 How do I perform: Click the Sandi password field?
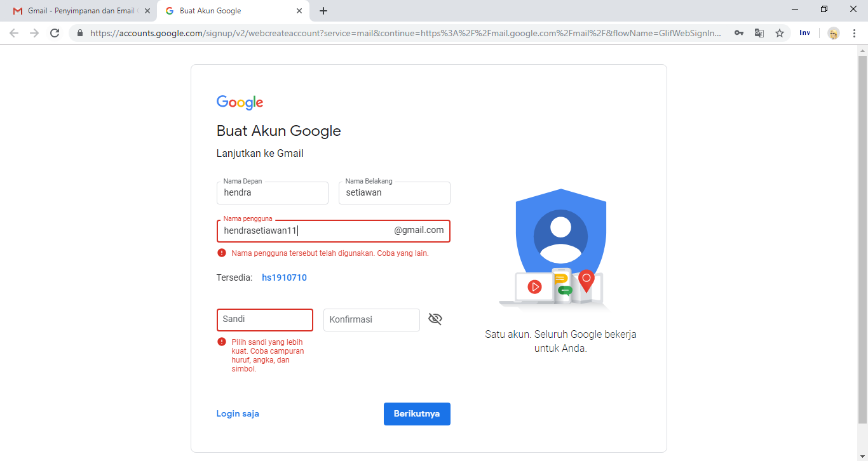coord(265,319)
